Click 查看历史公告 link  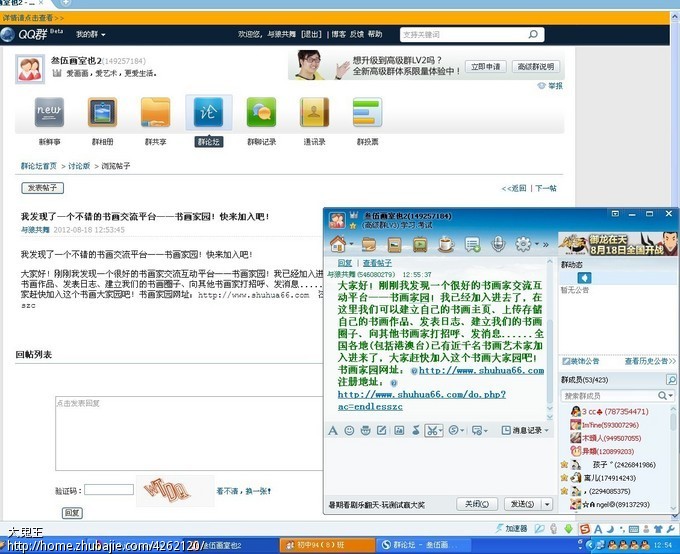(650, 361)
